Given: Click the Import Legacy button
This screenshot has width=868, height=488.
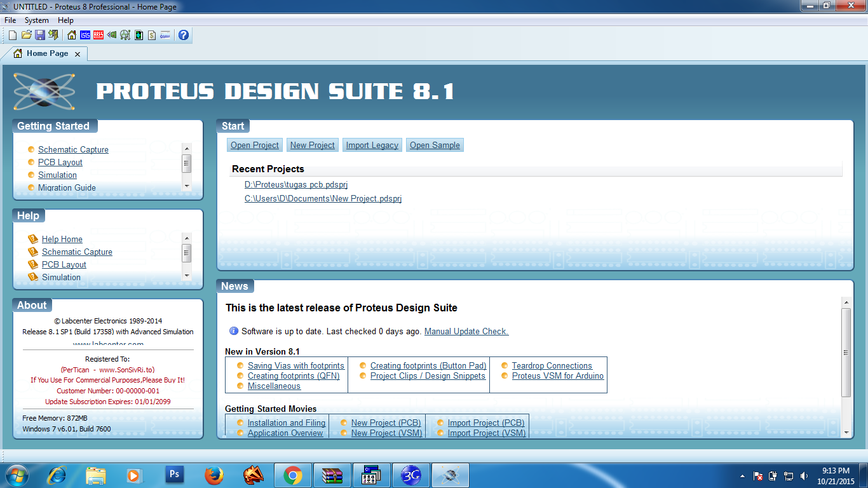Looking at the screenshot, I should [x=372, y=145].
